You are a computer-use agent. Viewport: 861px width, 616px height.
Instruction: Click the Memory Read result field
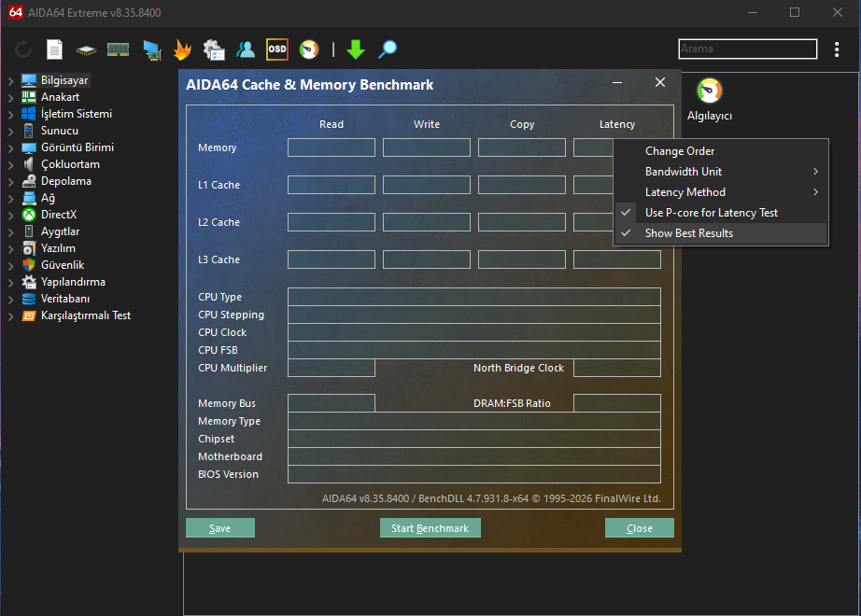click(332, 147)
